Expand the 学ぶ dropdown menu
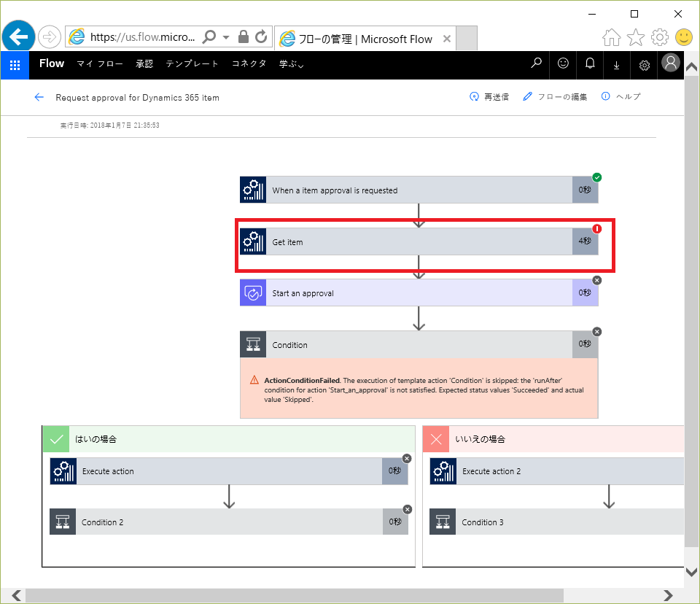Image resolution: width=700 pixels, height=604 pixels. tap(292, 64)
